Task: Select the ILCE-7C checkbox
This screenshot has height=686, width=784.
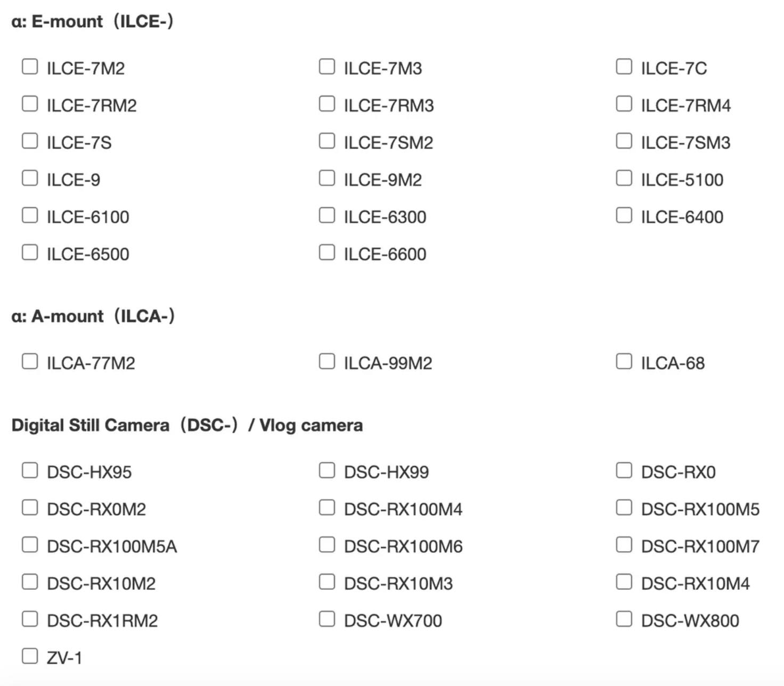Action: coord(624,67)
